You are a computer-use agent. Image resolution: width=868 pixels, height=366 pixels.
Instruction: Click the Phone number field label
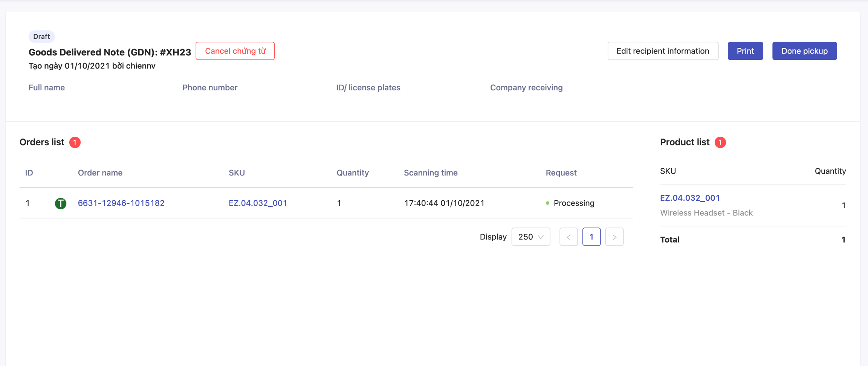(x=210, y=87)
